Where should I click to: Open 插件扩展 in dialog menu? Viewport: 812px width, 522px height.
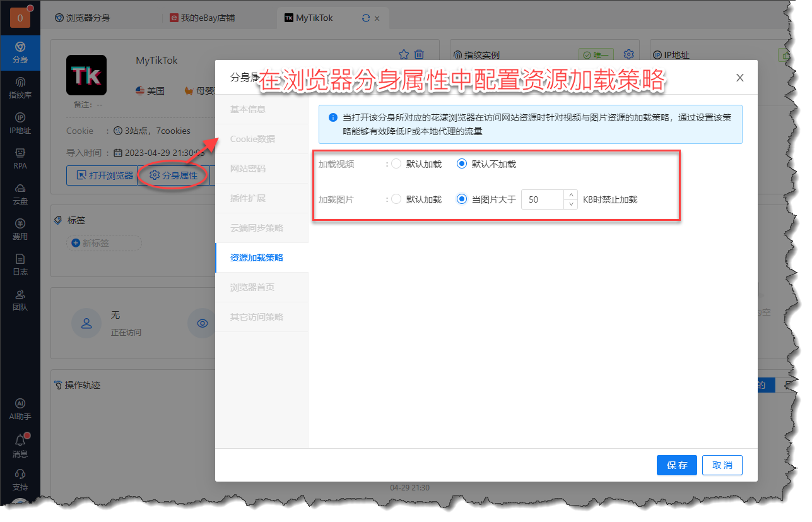point(262,198)
